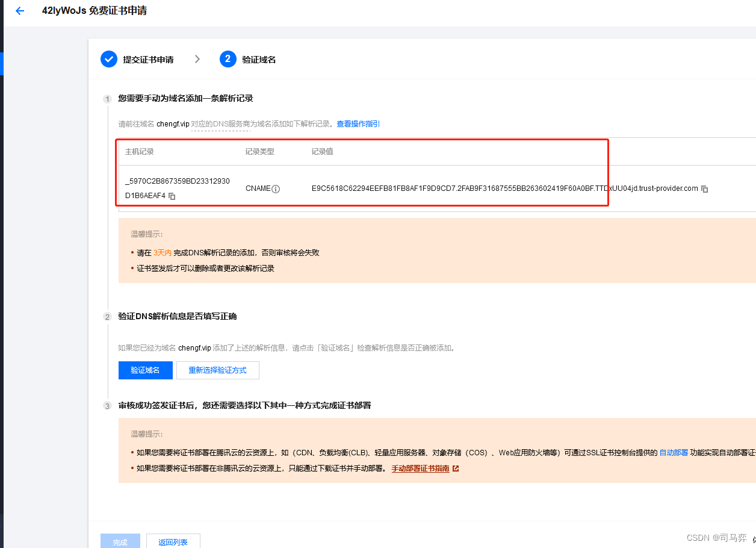756x548 pixels.
Task: Select the host record text _5970C2B867359BD...
Action: 178,188
